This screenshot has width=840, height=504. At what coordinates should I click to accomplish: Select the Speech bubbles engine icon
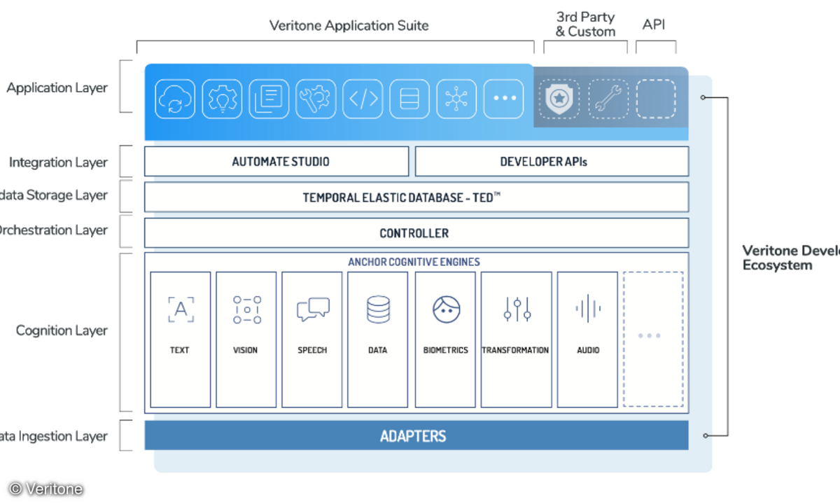point(313,309)
